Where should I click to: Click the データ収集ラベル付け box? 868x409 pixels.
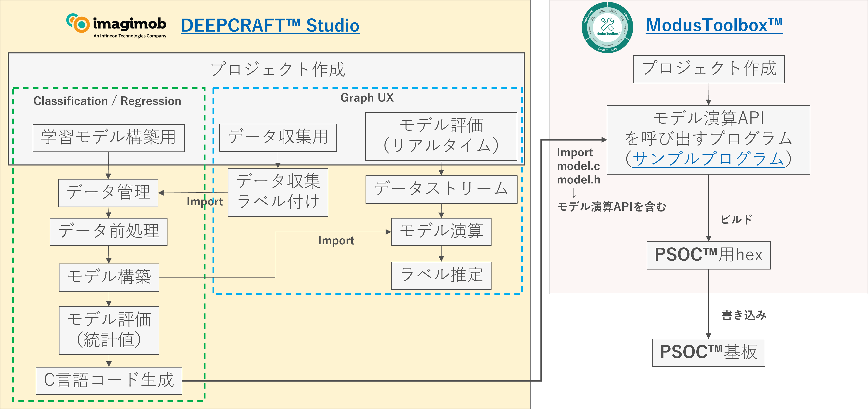click(x=278, y=192)
